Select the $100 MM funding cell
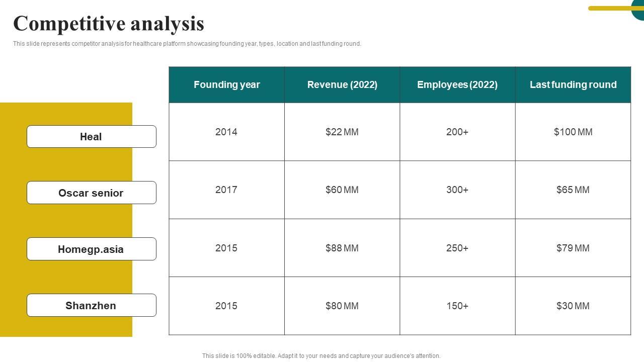 (x=573, y=132)
